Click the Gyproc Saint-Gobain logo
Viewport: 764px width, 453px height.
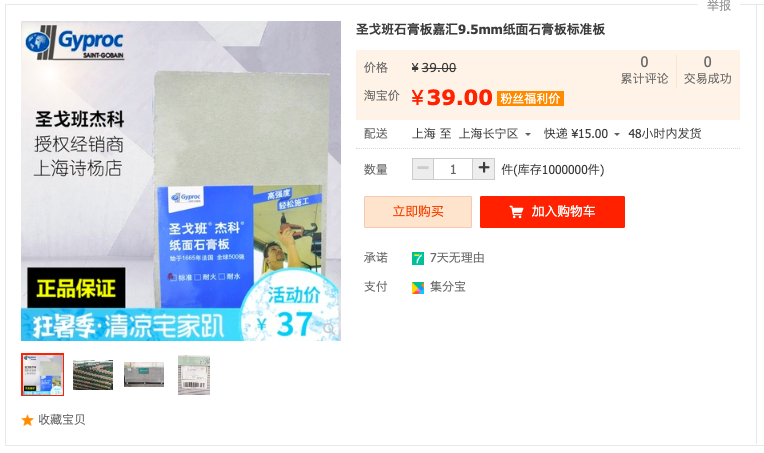coord(75,43)
